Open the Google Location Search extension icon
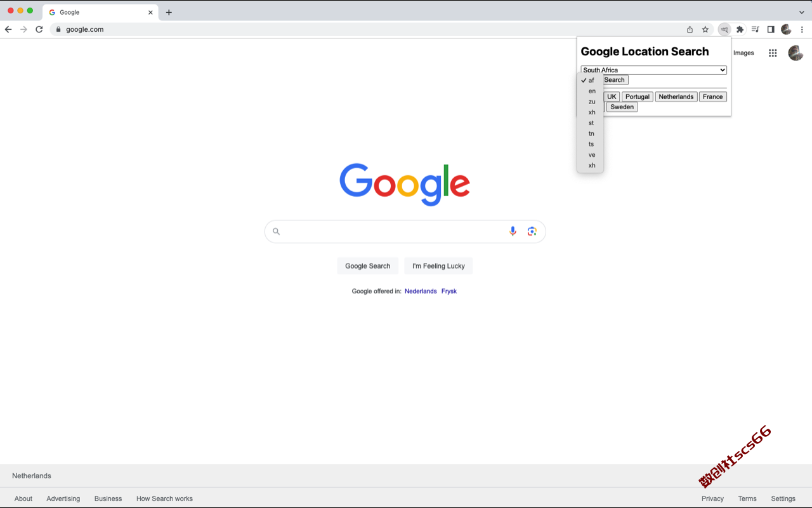Image resolution: width=812 pixels, height=508 pixels. (724, 29)
